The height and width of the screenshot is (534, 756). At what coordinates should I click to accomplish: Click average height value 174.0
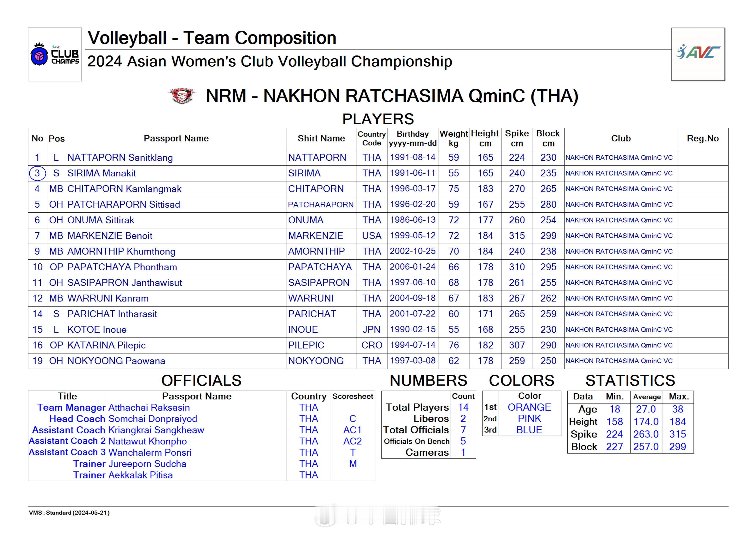tap(646, 422)
